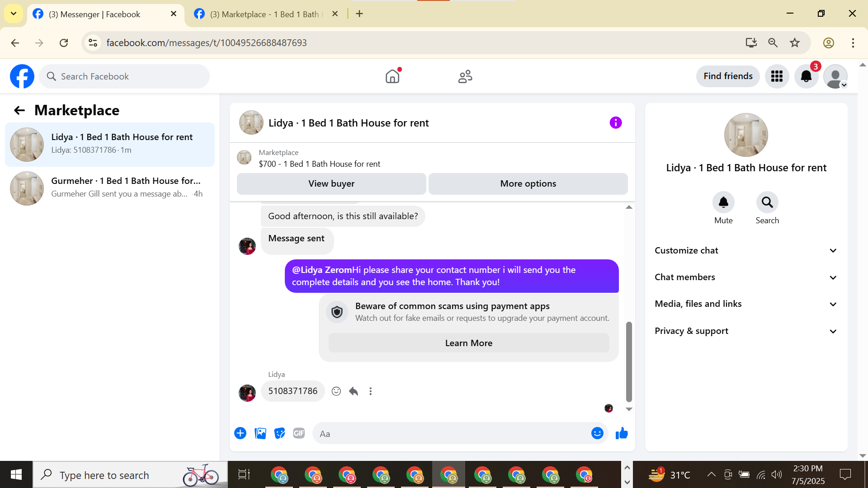Viewport: 868px width, 488px height.
Task: Click the chat message scrollbar
Action: (x=628, y=361)
